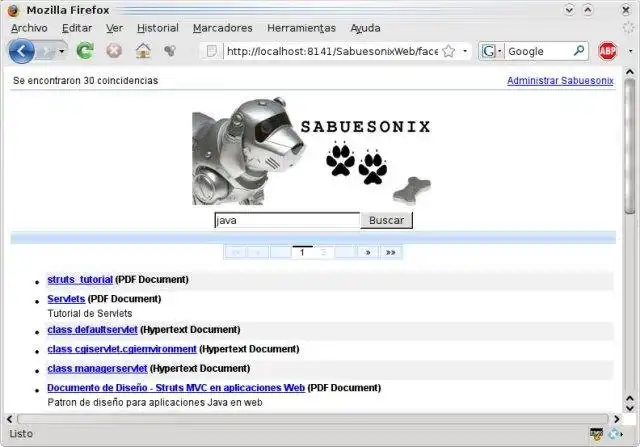
Task: Open the Administrar Sabuesonix link
Action: coord(560,80)
